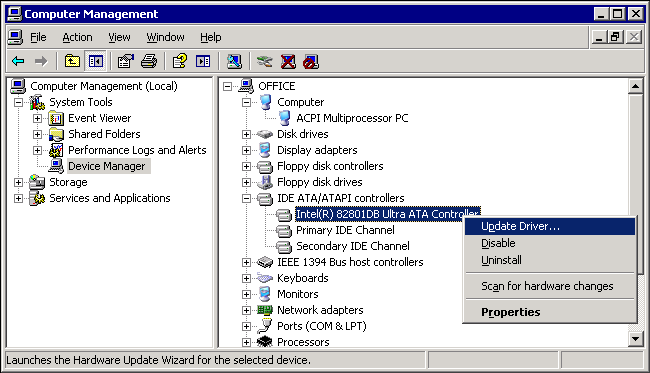Click the IEEE 1394 Bus controllers icon
Screen dimensions: 650x373
[x=264, y=262]
